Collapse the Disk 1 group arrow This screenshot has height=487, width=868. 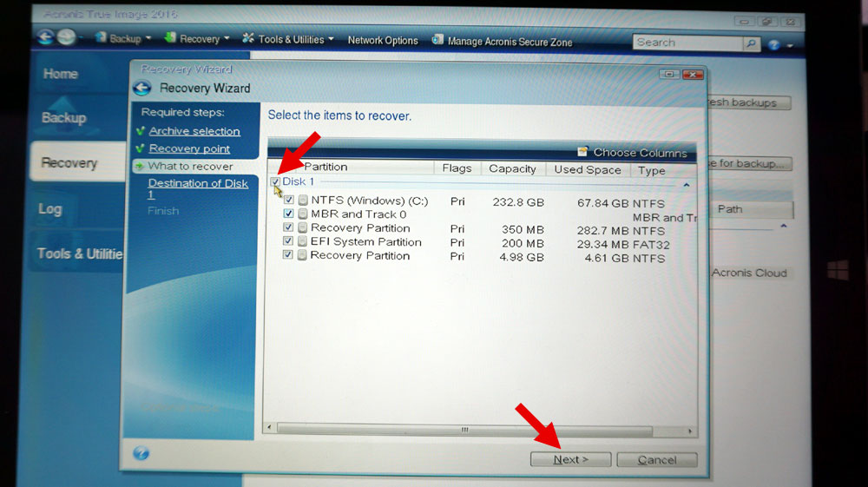687,185
